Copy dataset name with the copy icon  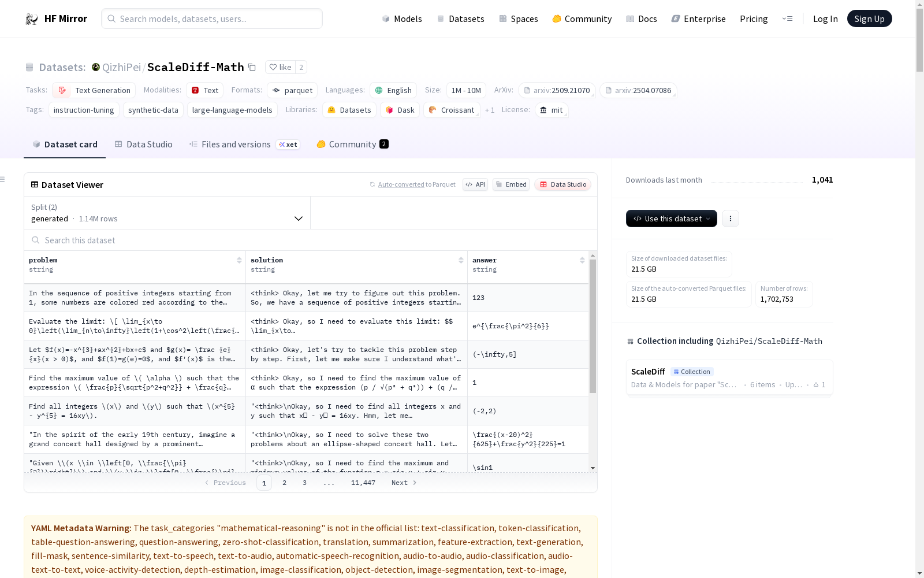click(252, 67)
